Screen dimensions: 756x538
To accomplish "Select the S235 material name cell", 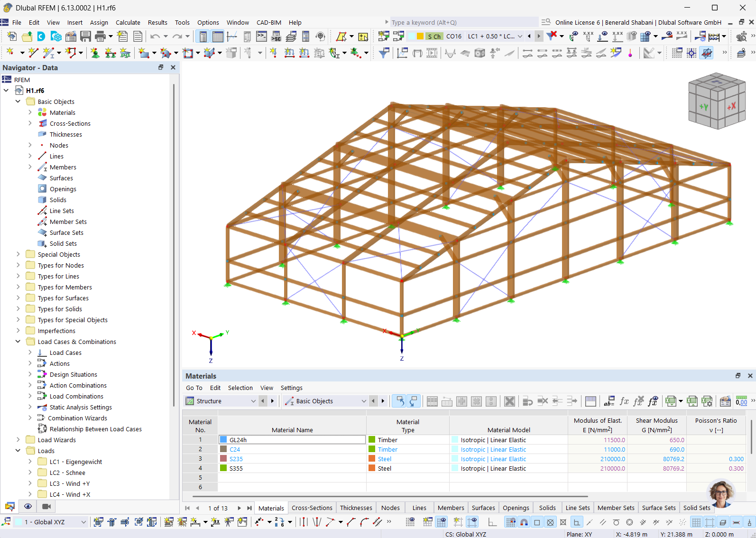I will 292,459.
